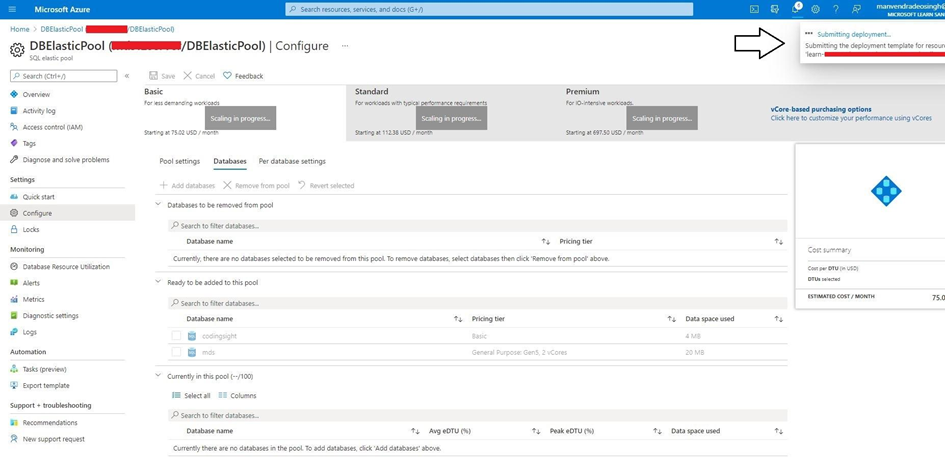Viewport: 945px width, 475px height.
Task: Switch to Per database settings tab
Action: point(292,162)
